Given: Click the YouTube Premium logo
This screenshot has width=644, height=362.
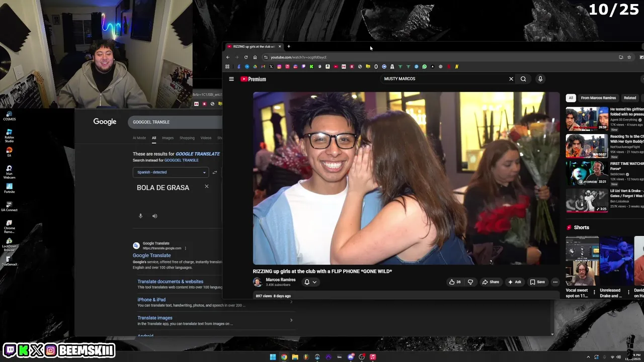Looking at the screenshot, I should click(x=253, y=79).
